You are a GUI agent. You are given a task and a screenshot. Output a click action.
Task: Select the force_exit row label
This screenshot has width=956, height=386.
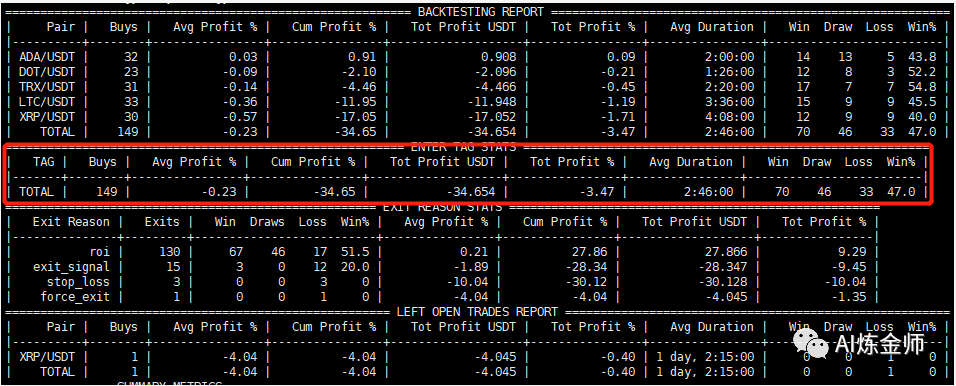[75, 296]
